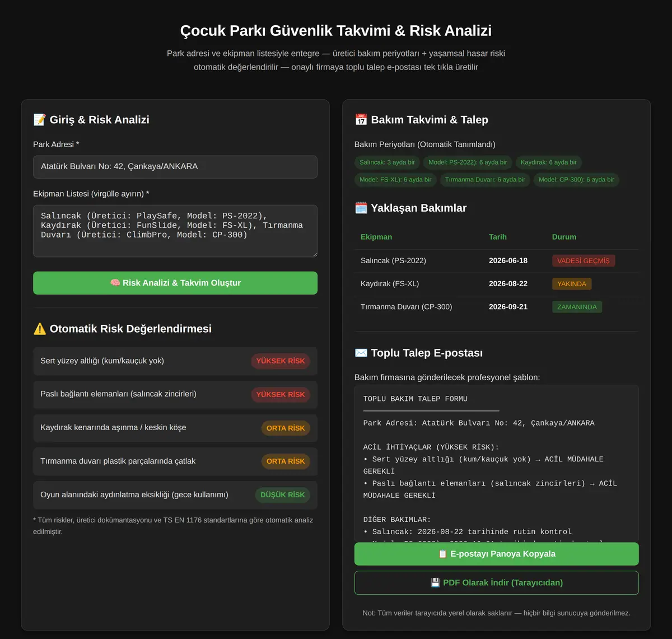Click the date 2026-06-18
The height and width of the screenshot is (639, 672).
click(x=508, y=260)
